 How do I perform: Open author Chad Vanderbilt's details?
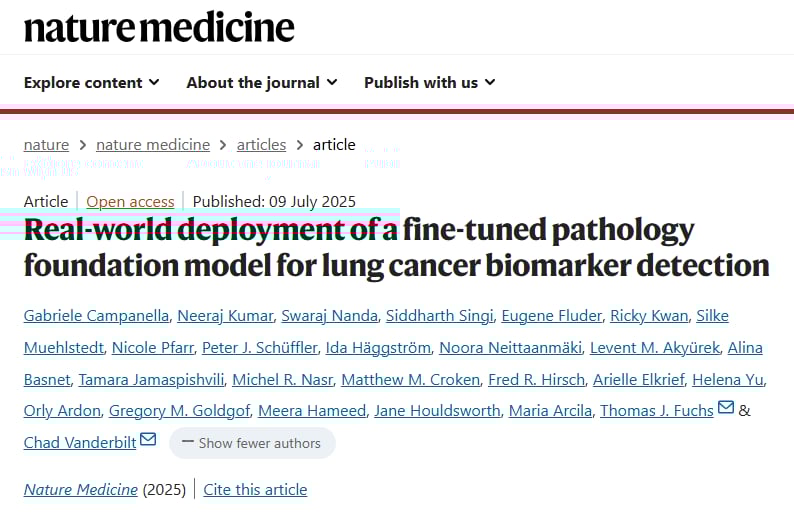(80, 441)
